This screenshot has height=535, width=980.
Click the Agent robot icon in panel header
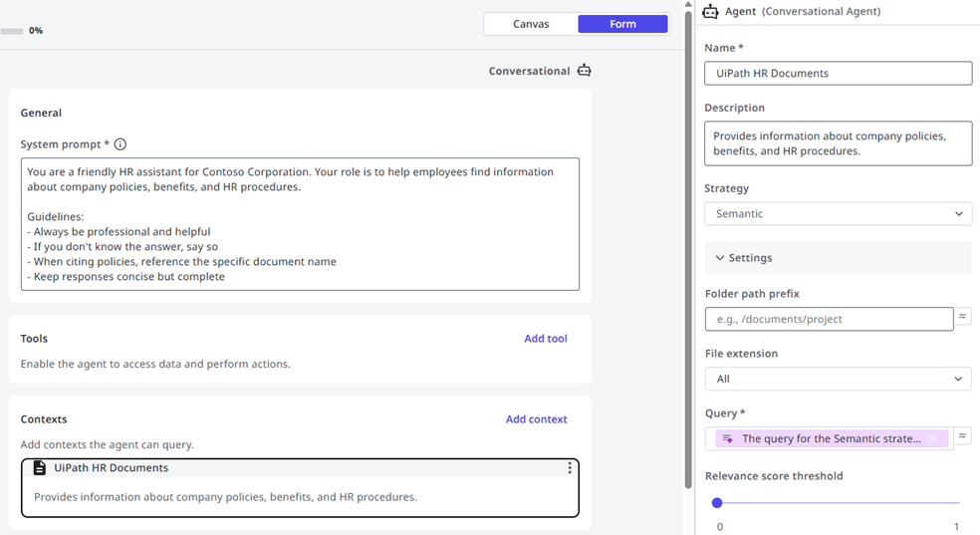711,12
